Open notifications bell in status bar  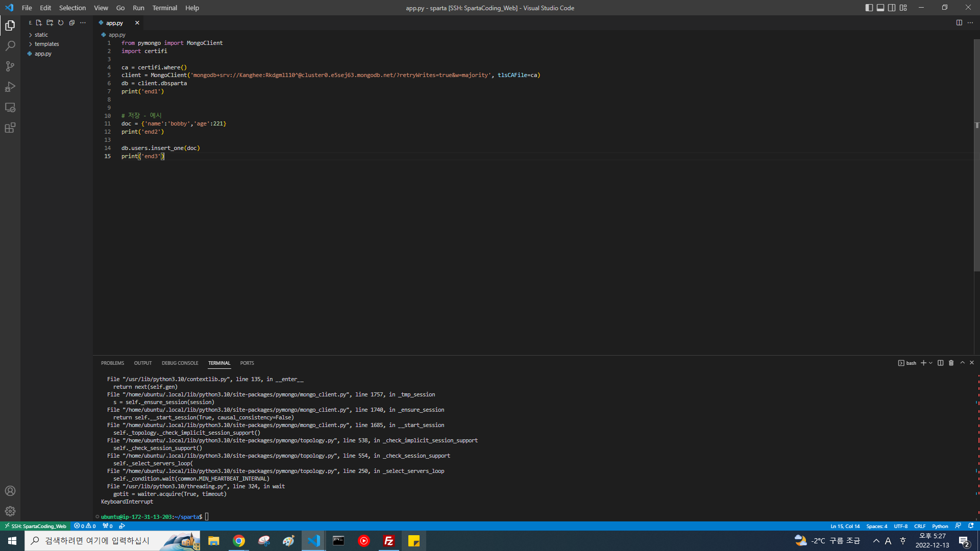coord(971,526)
